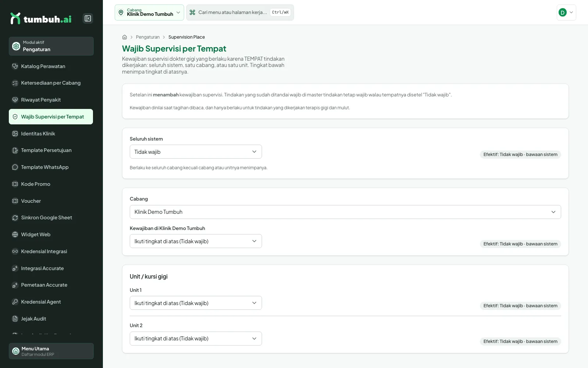Click the Seluruh sistem Efektif status badge

point(520,155)
